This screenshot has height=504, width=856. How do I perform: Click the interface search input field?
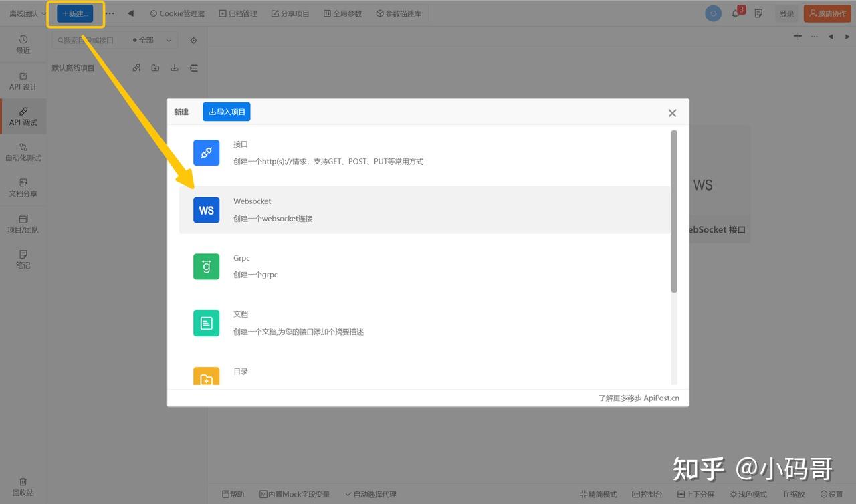(x=87, y=40)
